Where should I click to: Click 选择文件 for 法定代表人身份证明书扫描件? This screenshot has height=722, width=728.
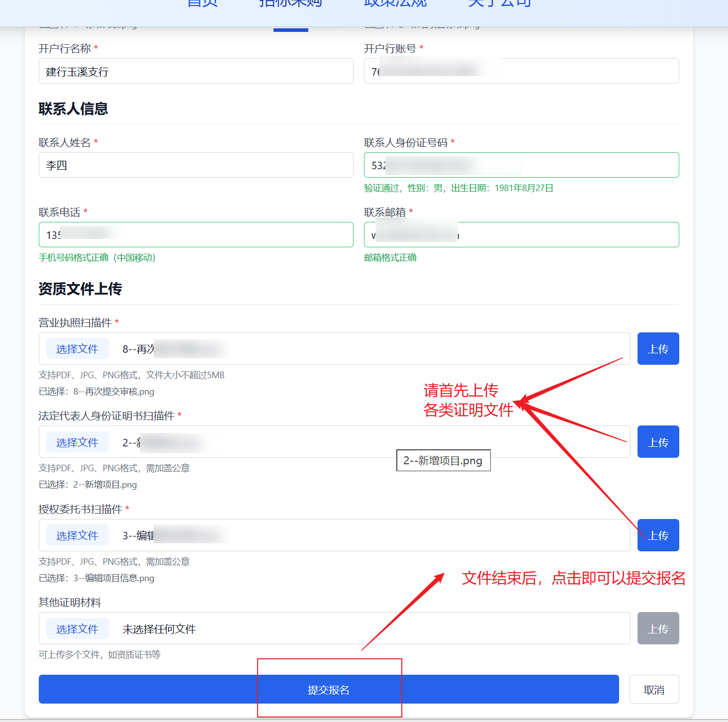[x=77, y=442]
